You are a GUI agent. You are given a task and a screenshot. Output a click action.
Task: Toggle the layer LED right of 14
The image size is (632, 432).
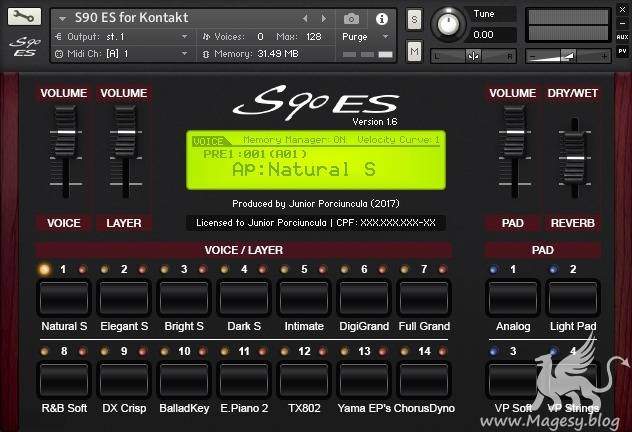tap(443, 351)
